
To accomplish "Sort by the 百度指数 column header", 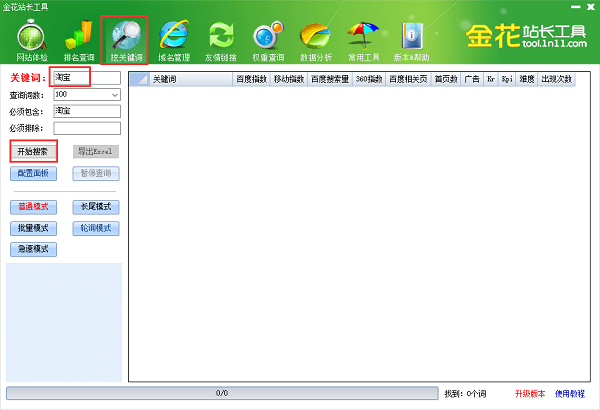I will (251, 78).
